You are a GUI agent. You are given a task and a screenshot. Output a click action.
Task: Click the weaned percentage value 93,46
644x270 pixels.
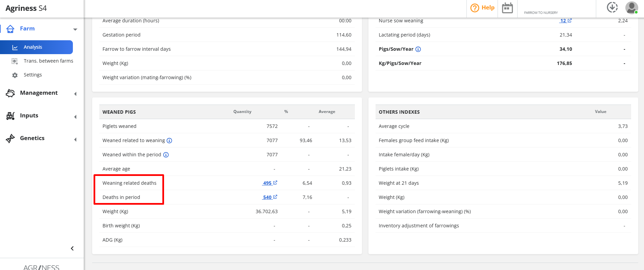coord(306,140)
